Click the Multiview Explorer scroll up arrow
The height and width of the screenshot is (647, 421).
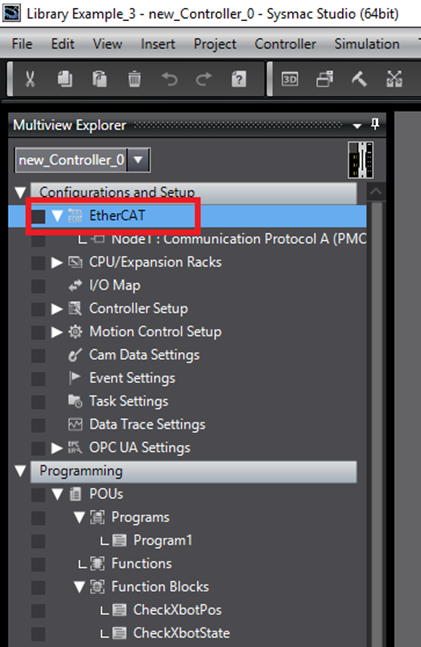click(x=376, y=192)
